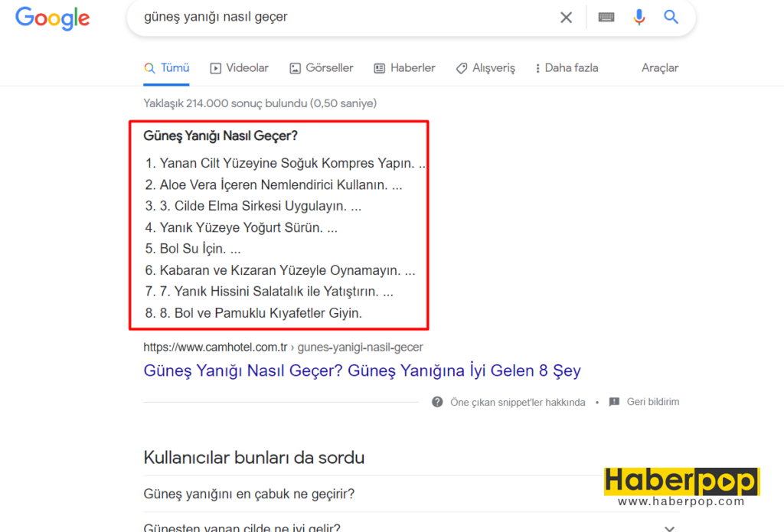
Task: Click the Google logo
Action: point(52,18)
